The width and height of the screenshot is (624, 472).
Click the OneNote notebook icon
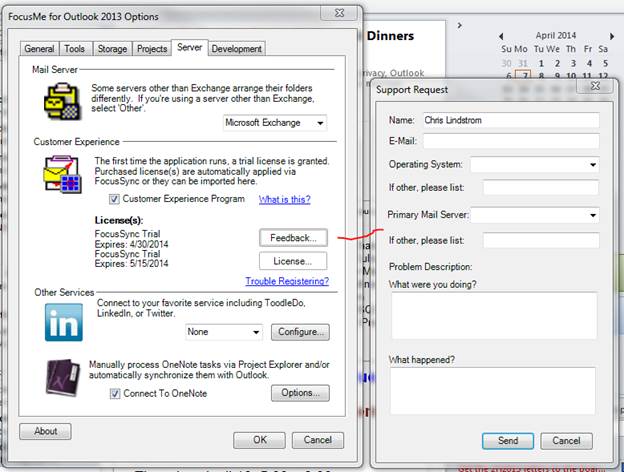pos(64,378)
